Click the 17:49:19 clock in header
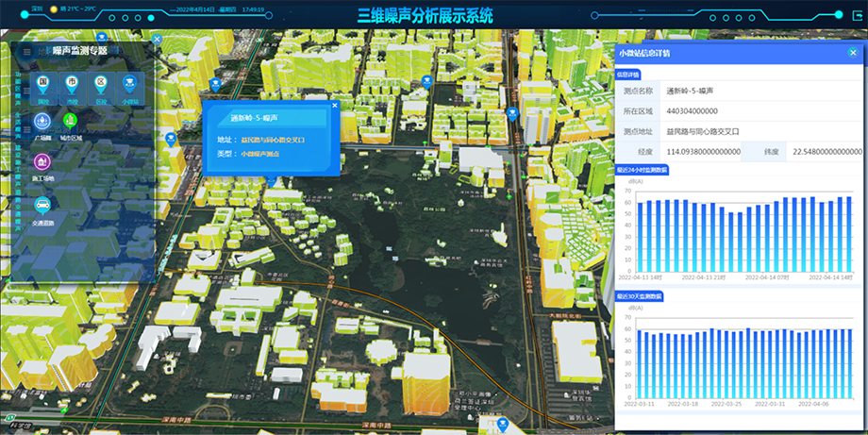The width and height of the screenshot is (868, 435). (253, 10)
